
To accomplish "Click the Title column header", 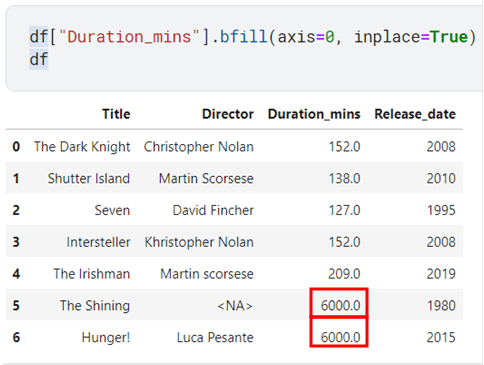I will point(116,114).
